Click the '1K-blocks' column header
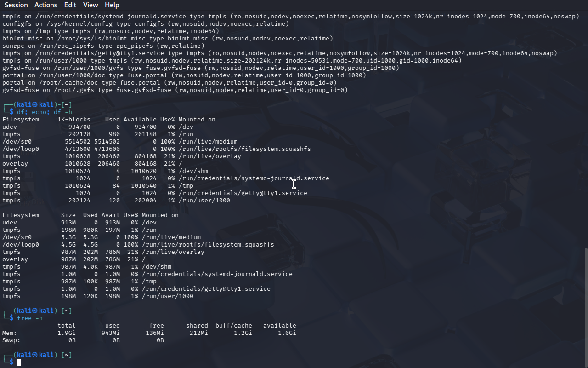 tap(74, 119)
